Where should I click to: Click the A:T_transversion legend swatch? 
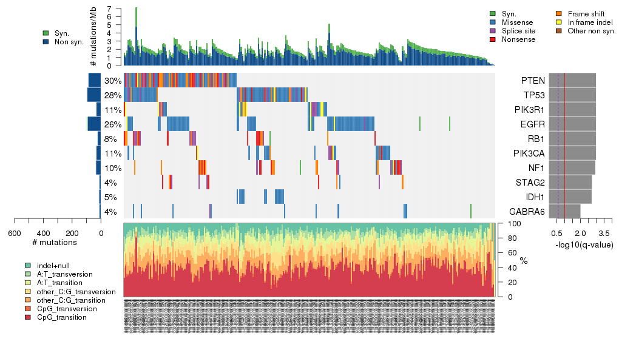(28, 274)
